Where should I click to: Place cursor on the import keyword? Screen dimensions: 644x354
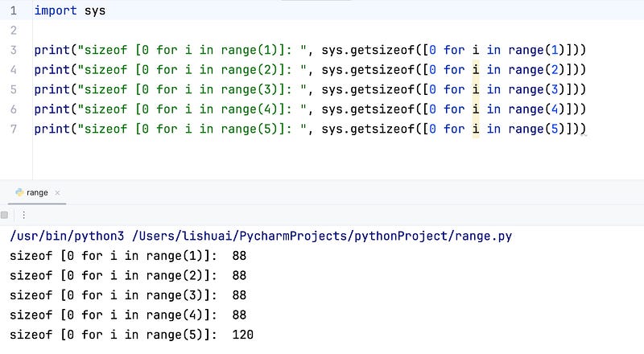point(56,11)
